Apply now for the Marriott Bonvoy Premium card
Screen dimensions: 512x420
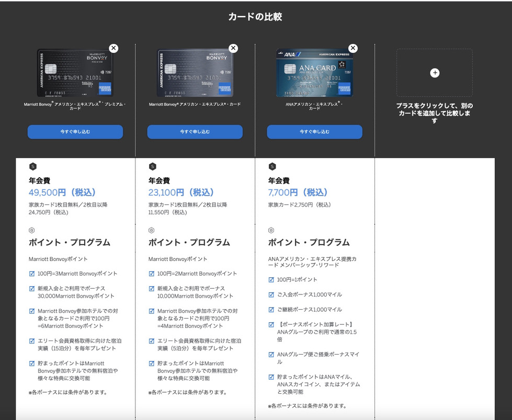[x=75, y=132]
